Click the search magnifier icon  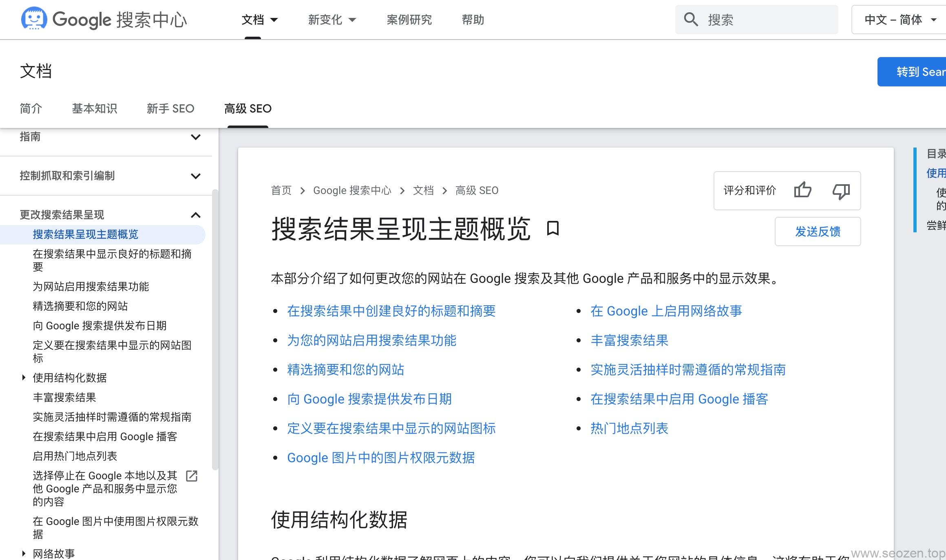click(x=691, y=19)
